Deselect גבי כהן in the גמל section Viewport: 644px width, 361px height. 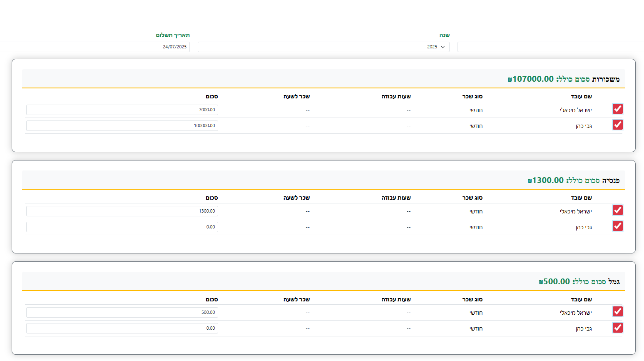tap(617, 328)
